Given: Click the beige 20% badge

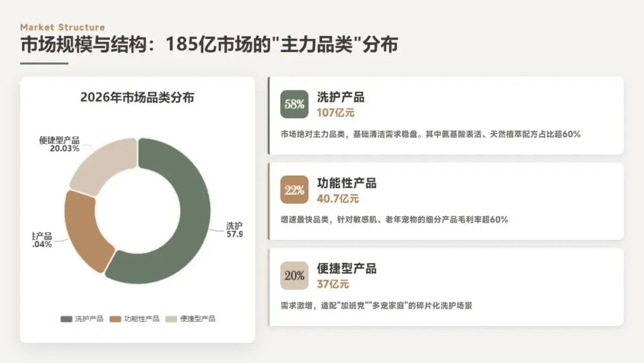Looking at the screenshot, I should (294, 275).
